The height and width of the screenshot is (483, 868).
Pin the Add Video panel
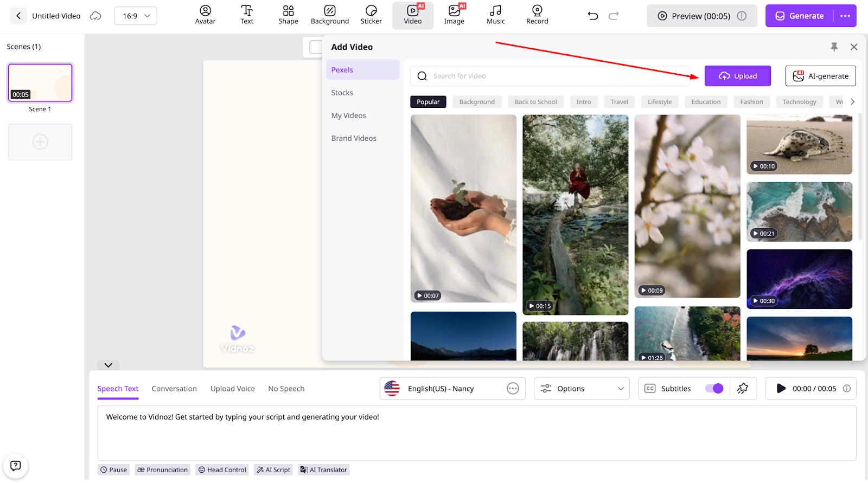tap(834, 47)
